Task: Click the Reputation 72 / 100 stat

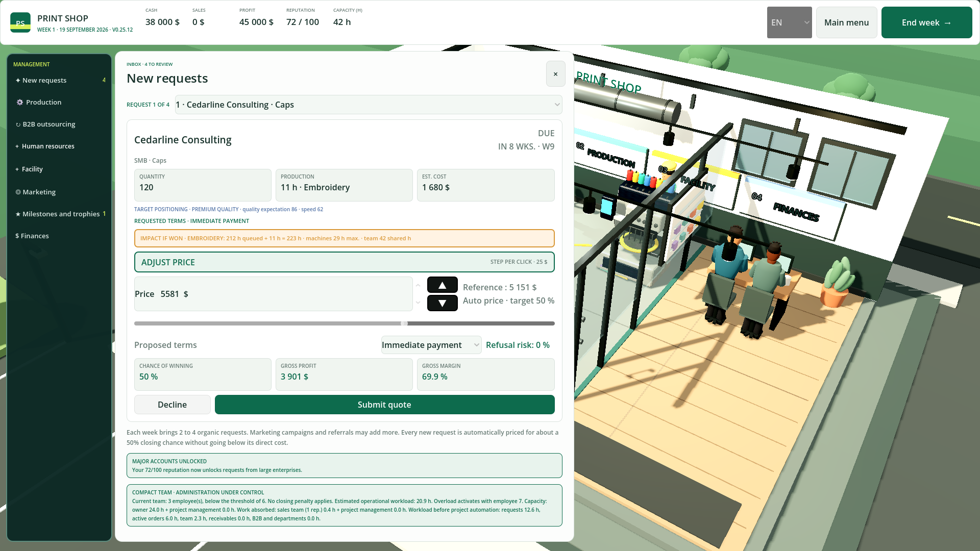Action: [x=303, y=18]
